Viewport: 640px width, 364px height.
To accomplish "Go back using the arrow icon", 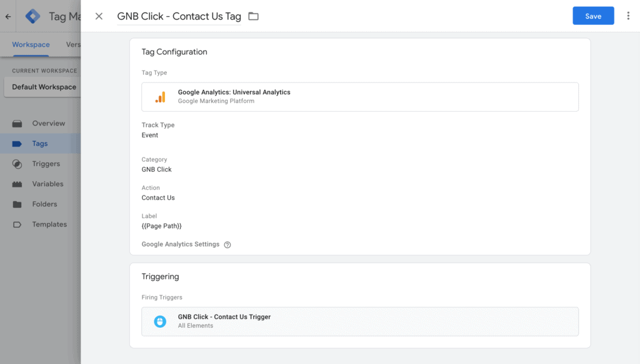I will coord(8,17).
